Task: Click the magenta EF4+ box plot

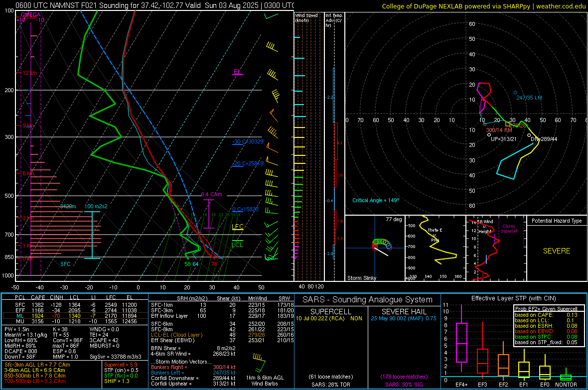Action: [461, 339]
